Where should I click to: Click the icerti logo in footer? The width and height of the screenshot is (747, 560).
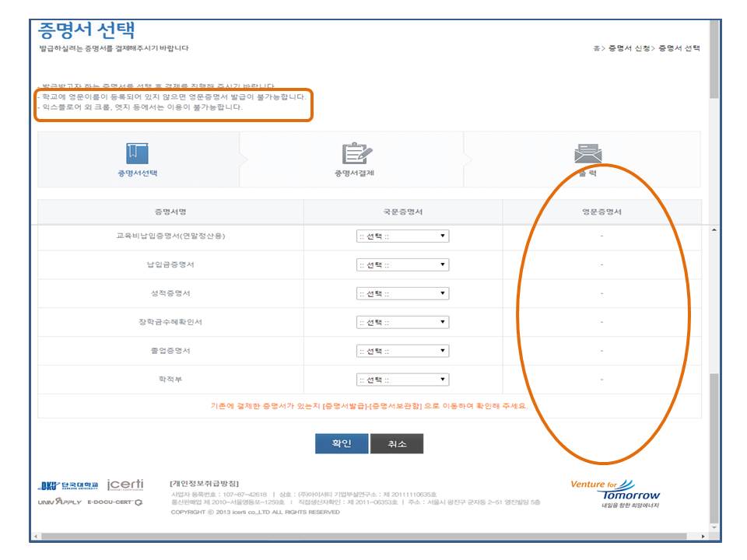point(125,485)
